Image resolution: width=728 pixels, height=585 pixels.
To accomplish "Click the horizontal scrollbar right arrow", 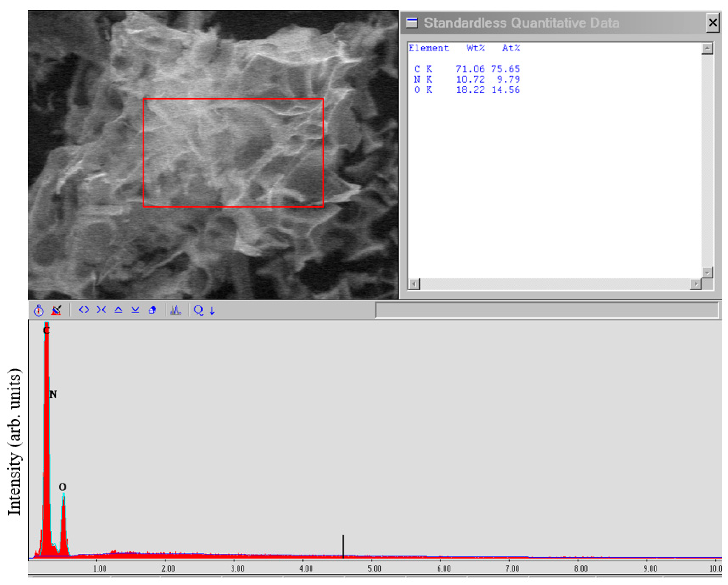I will coord(696,284).
